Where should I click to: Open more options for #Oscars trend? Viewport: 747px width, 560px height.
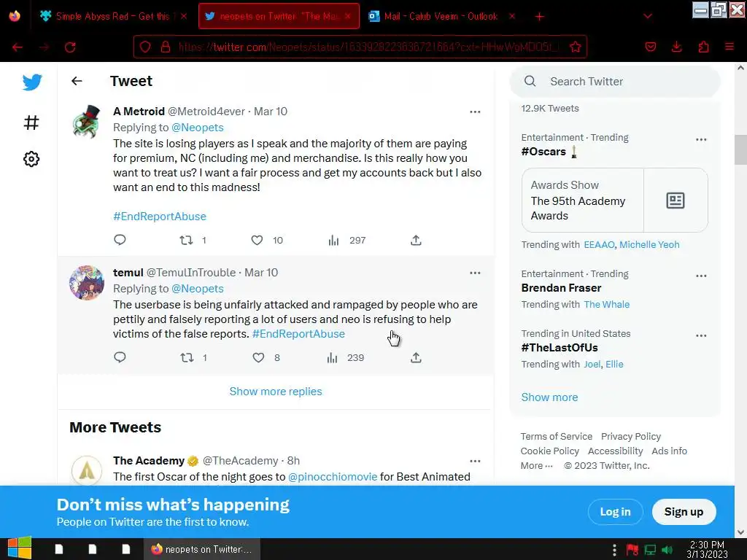(701, 139)
